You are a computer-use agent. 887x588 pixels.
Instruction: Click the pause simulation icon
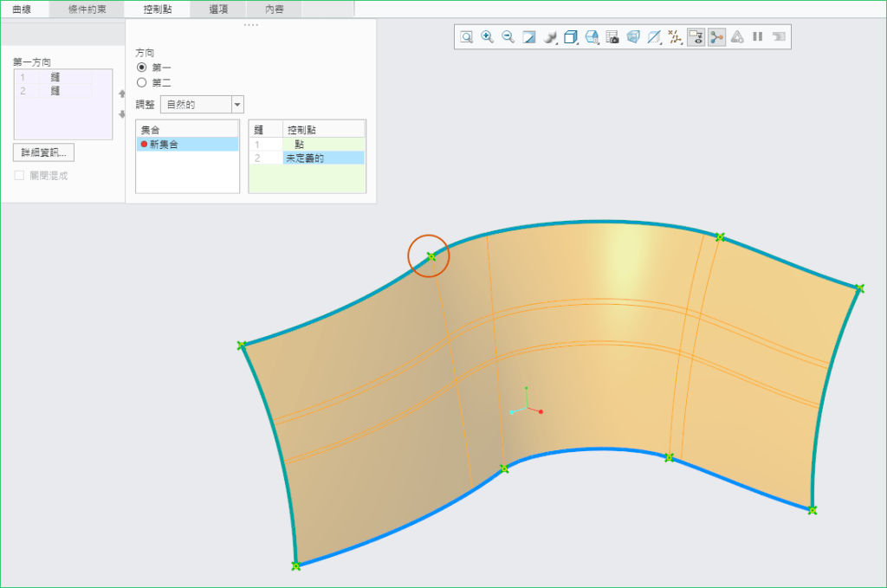[x=757, y=37]
